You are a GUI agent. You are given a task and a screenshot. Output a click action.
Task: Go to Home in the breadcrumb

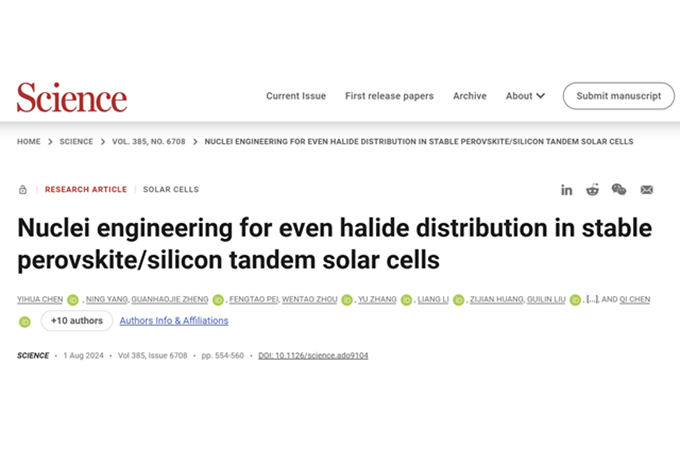coord(29,142)
